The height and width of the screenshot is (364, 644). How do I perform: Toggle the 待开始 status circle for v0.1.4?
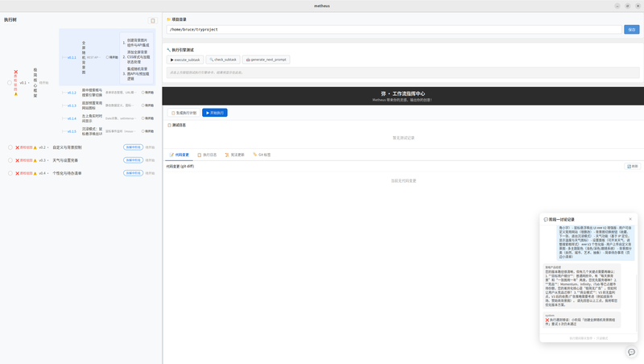(x=143, y=118)
